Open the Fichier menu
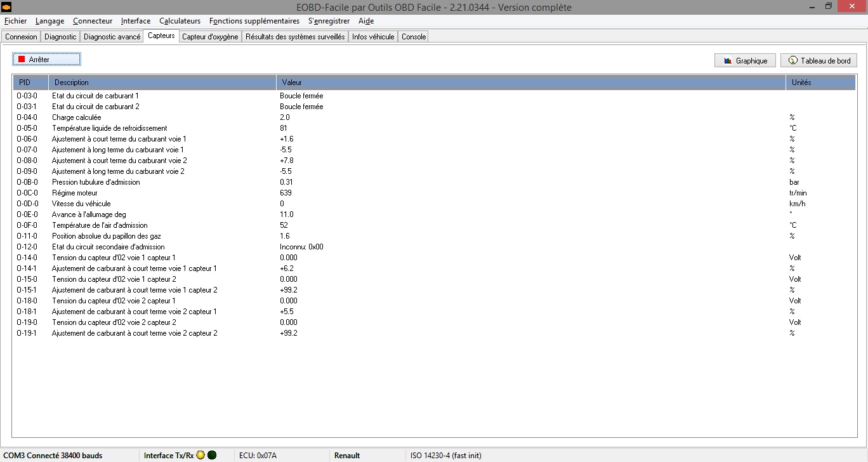This screenshot has height=462, width=868. (x=15, y=21)
